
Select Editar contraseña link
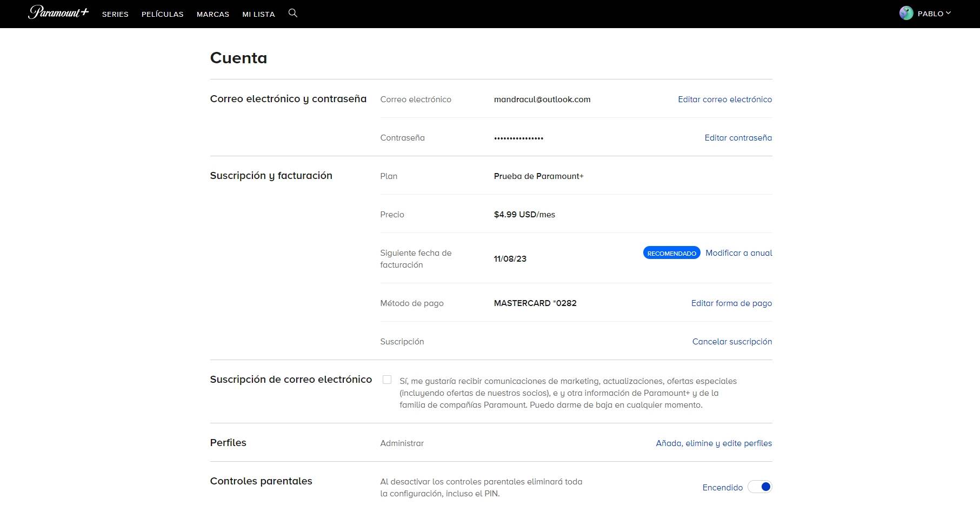click(738, 138)
